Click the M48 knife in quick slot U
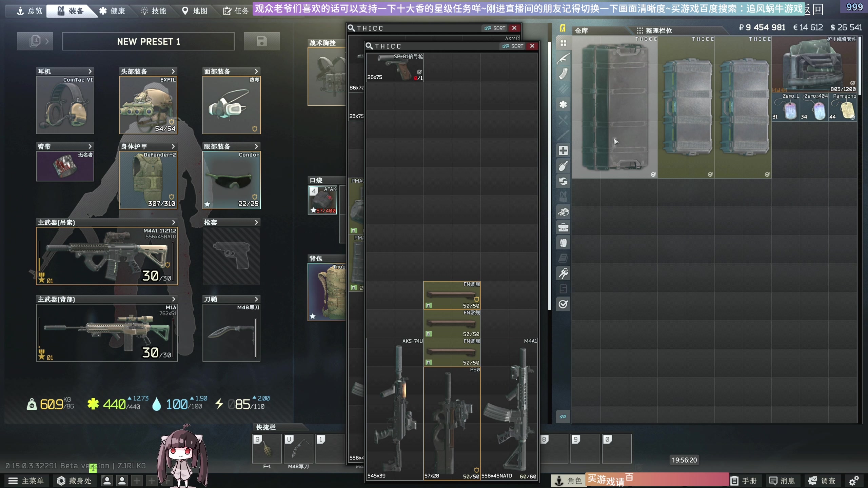 coord(298,449)
